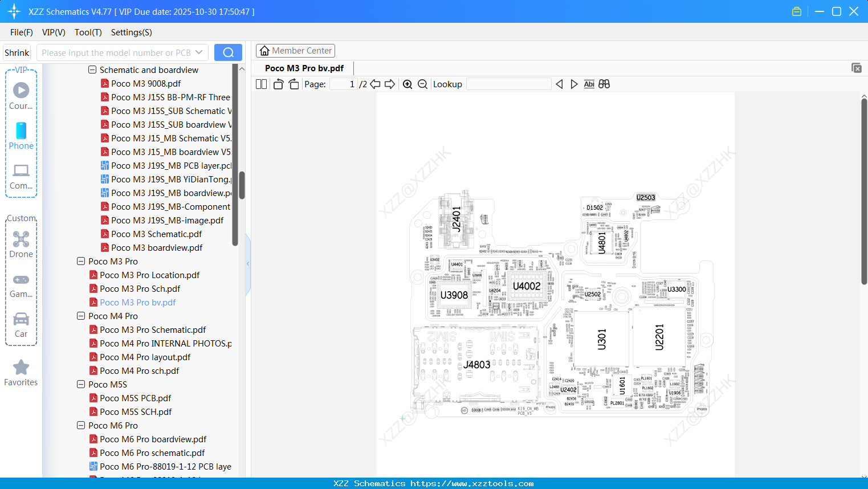This screenshot has width=868, height=489.
Task: Rotate the page clockwise
Action: [x=294, y=84]
